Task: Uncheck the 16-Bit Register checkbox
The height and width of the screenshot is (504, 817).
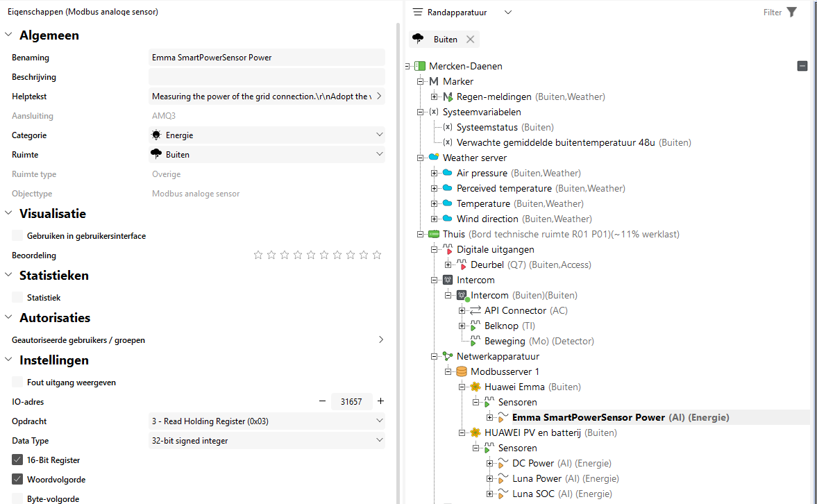Action: 17,460
